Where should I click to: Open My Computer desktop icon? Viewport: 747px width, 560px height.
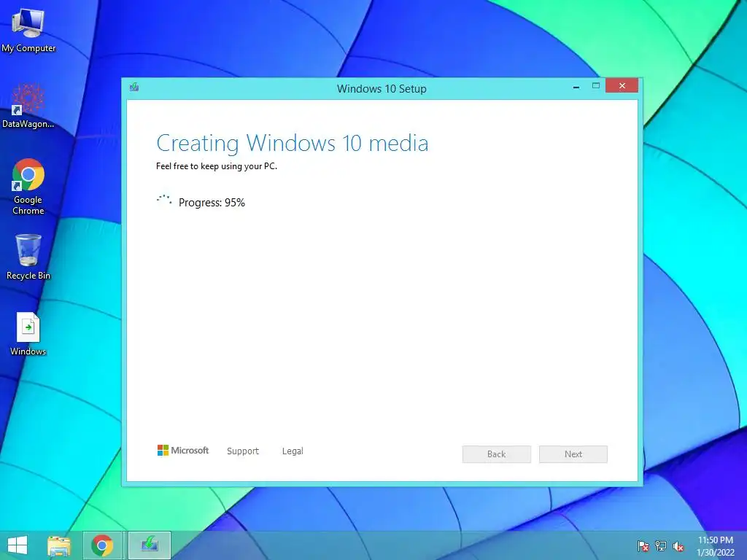tap(28, 31)
